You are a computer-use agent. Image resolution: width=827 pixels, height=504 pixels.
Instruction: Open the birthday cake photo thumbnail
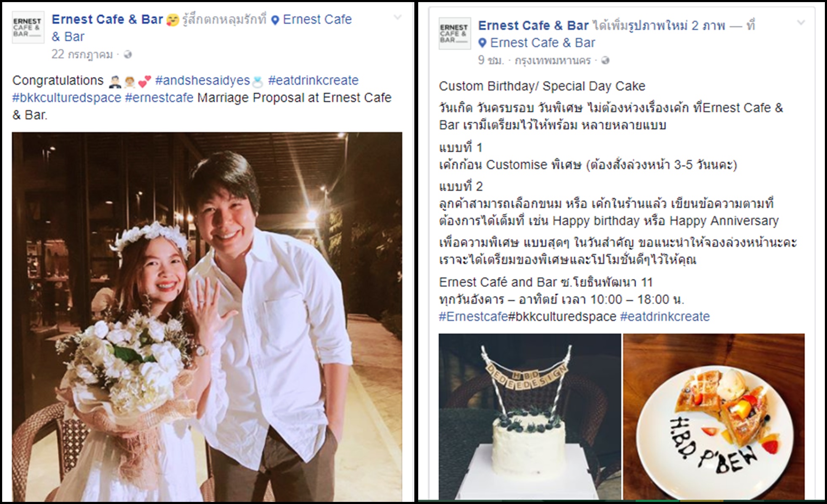pyautogui.click(x=530, y=416)
